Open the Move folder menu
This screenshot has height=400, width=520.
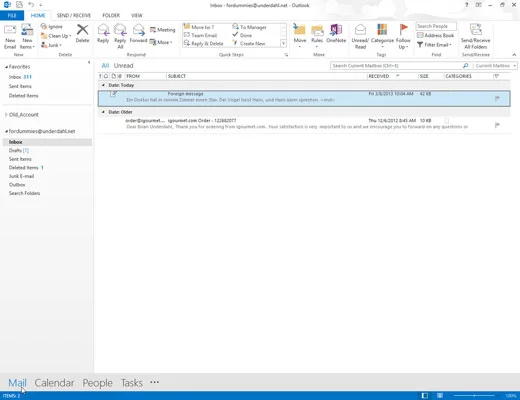coord(300,36)
